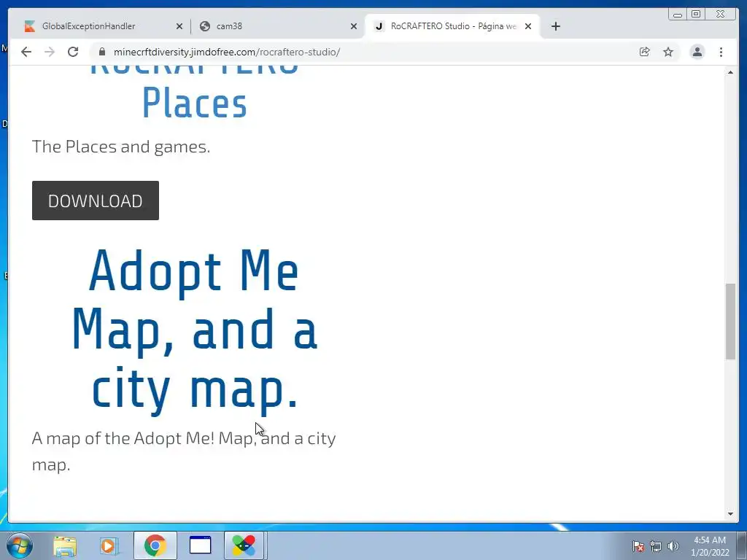
Task: Click the address bar URL
Action: (x=227, y=52)
